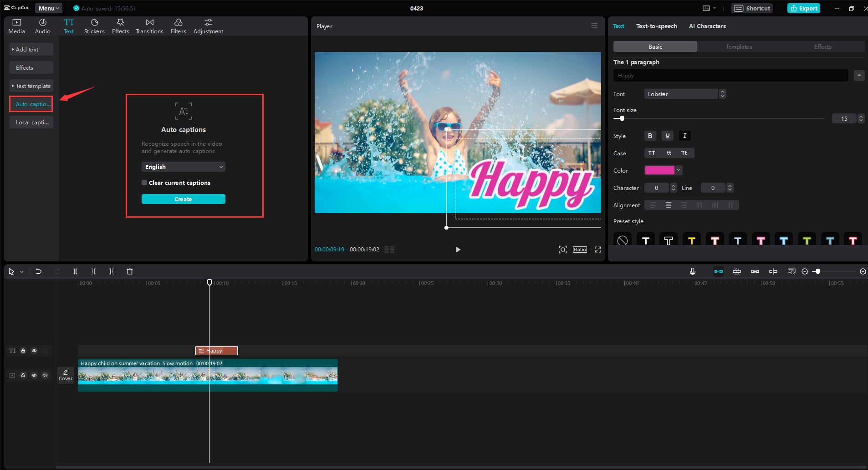Apply italic style to the caption text
Viewport: 868px width, 470px height.
tap(684, 135)
